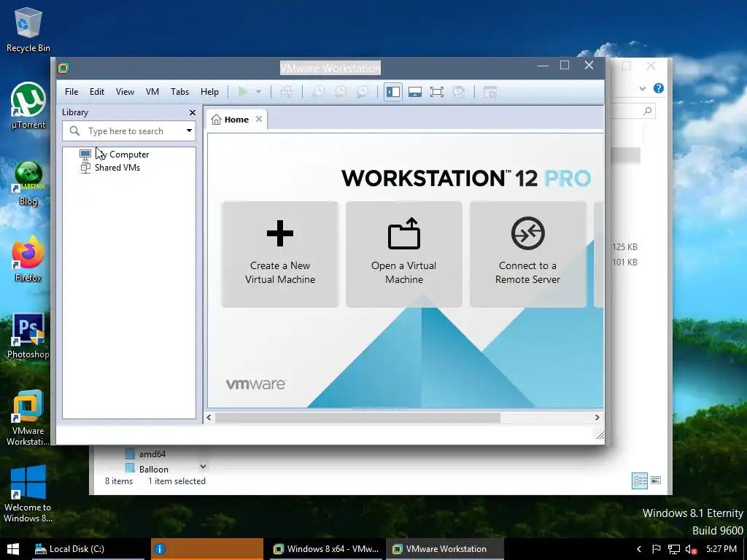The height and width of the screenshot is (560, 747).
Task: Click the horizontal scrollbar left arrow
Action: pos(209,418)
